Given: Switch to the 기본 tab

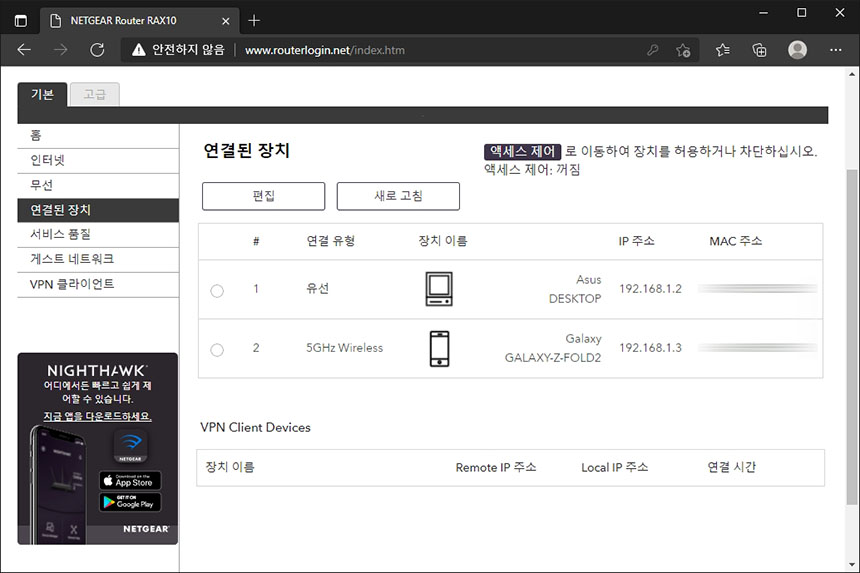Looking at the screenshot, I should [42, 94].
